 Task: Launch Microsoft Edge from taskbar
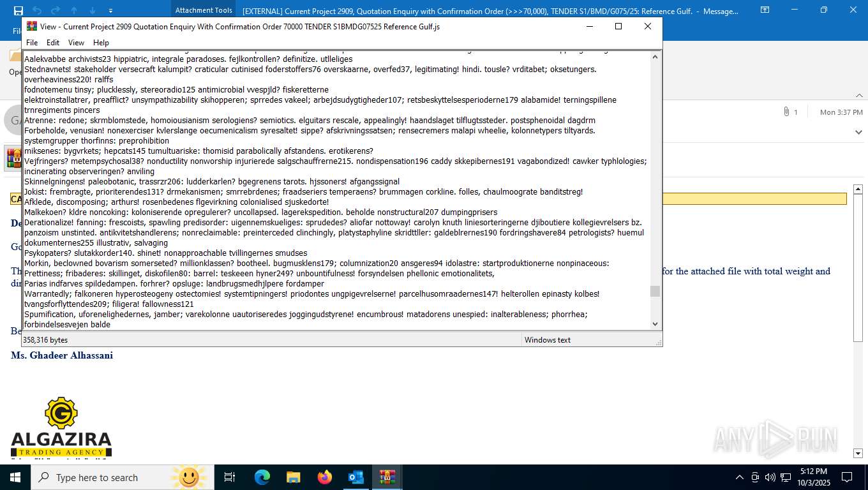262,477
